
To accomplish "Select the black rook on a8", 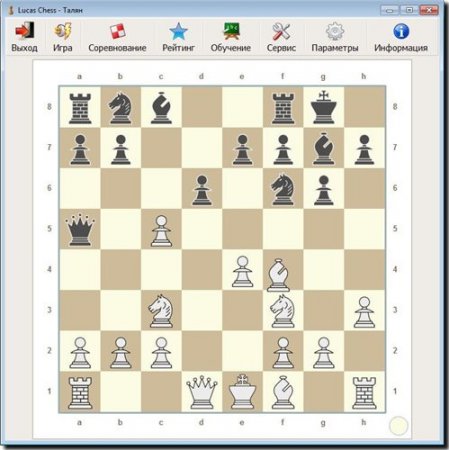I will coord(80,108).
